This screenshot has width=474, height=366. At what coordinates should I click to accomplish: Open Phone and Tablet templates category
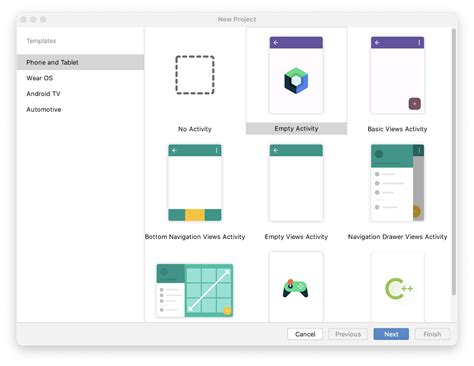coord(80,62)
